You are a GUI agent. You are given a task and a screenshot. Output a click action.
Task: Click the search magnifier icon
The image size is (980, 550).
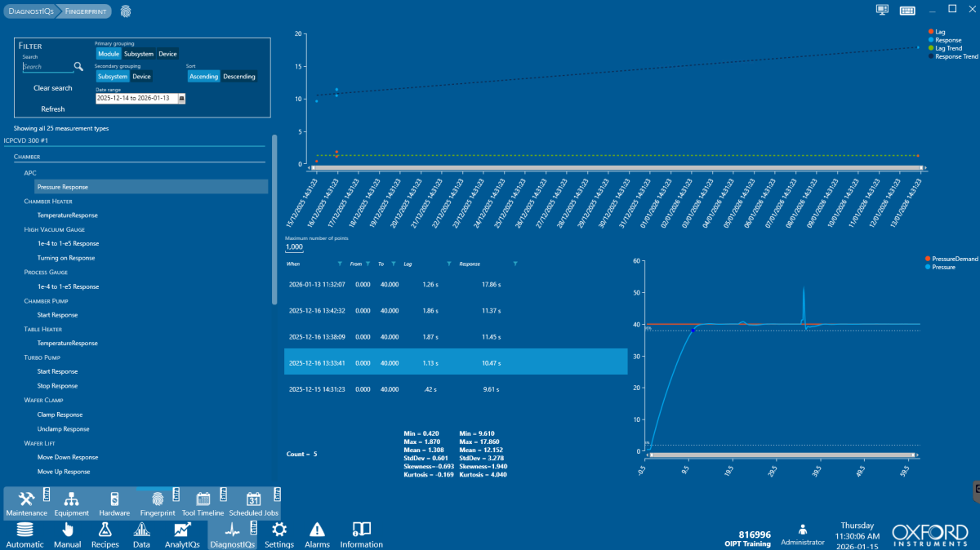[x=79, y=67]
